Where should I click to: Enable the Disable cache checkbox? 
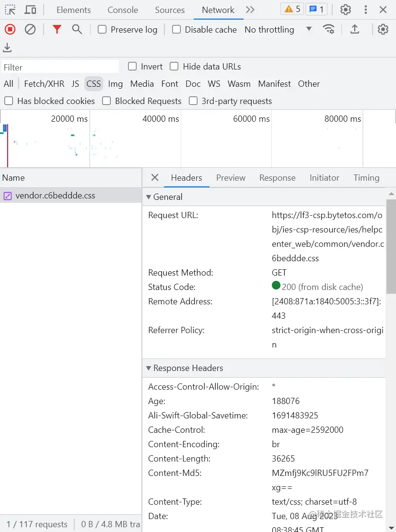pos(176,30)
